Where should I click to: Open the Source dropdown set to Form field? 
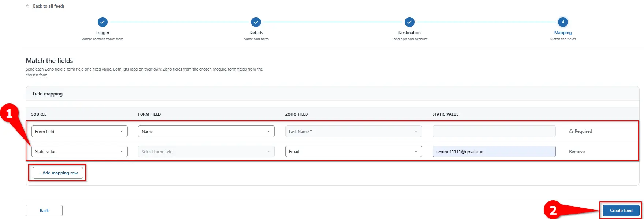(79, 131)
